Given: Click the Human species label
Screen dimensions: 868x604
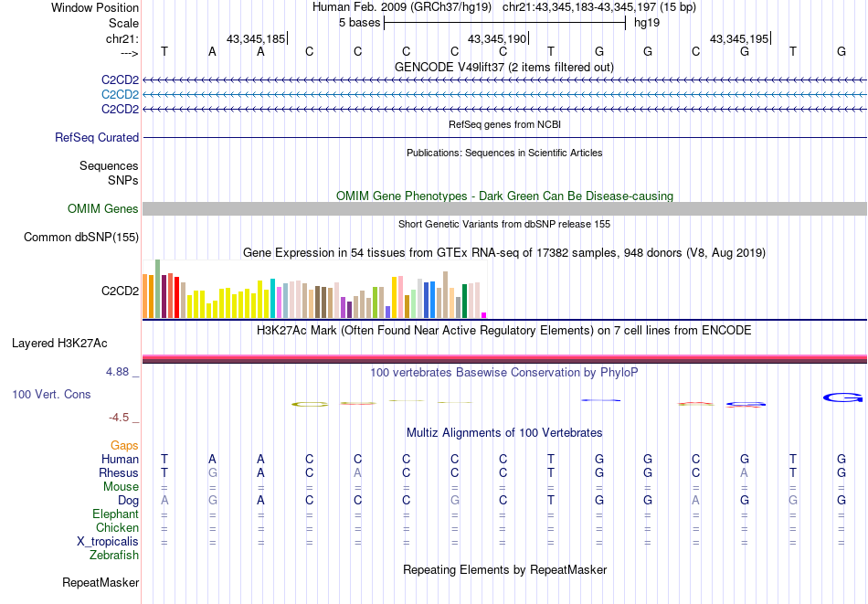Looking at the screenshot, I should pos(120,459).
